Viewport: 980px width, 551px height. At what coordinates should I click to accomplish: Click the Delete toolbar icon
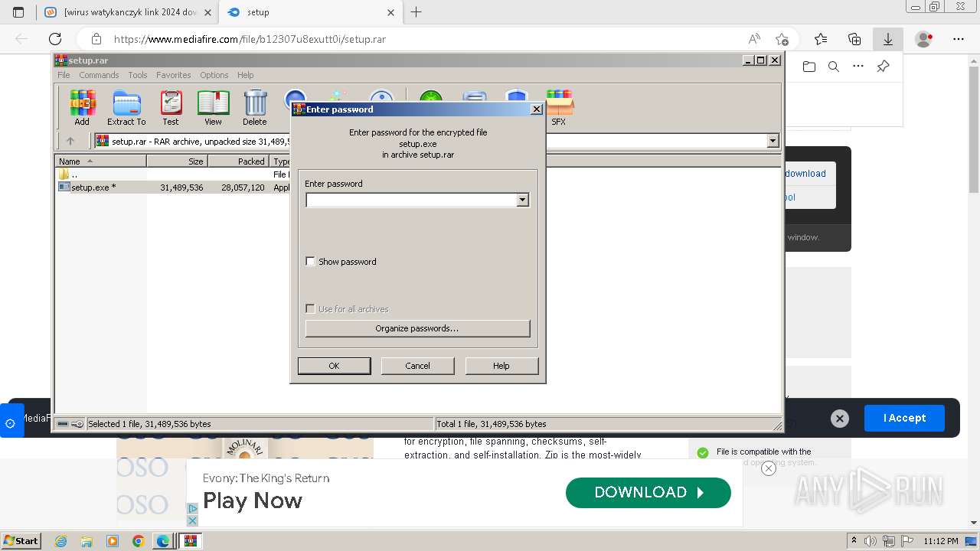tap(255, 107)
